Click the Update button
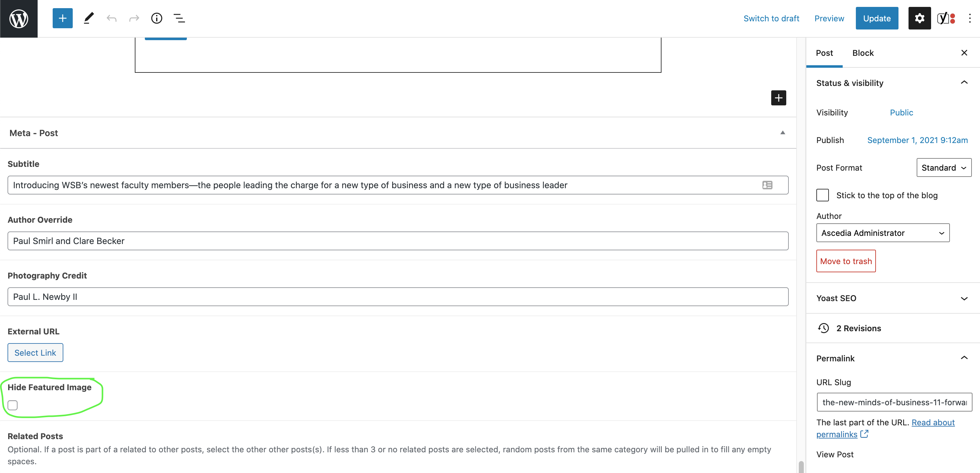Image resolution: width=980 pixels, height=473 pixels. (x=877, y=18)
